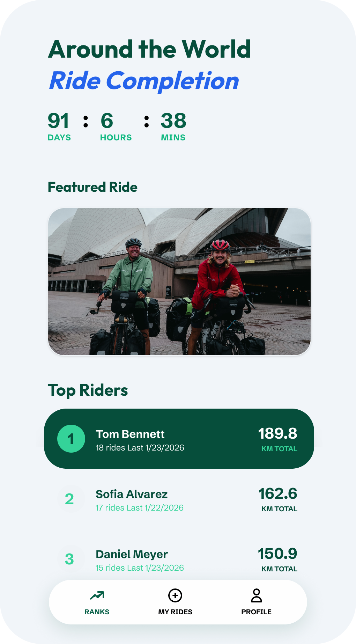The width and height of the screenshot is (356, 644).
Task: Open the Featured Ride photo
Action: pyautogui.click(x=179, y=281)
